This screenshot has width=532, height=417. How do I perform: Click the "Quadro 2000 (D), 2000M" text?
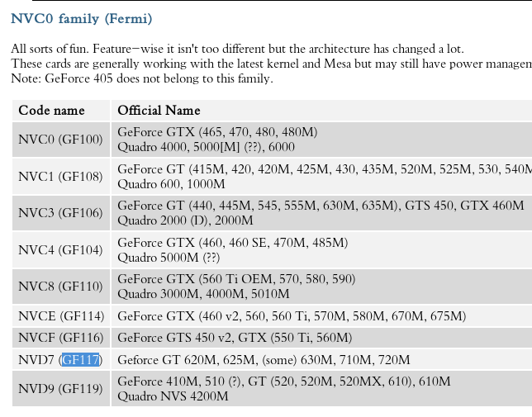pyautogui.click(x=185, y=220)
